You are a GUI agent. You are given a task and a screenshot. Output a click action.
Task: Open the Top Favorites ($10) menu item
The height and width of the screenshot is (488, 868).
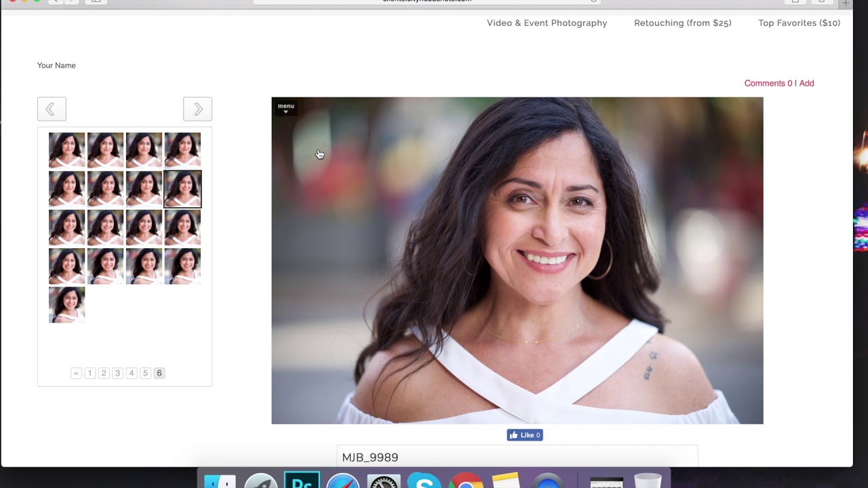(799, 23)
